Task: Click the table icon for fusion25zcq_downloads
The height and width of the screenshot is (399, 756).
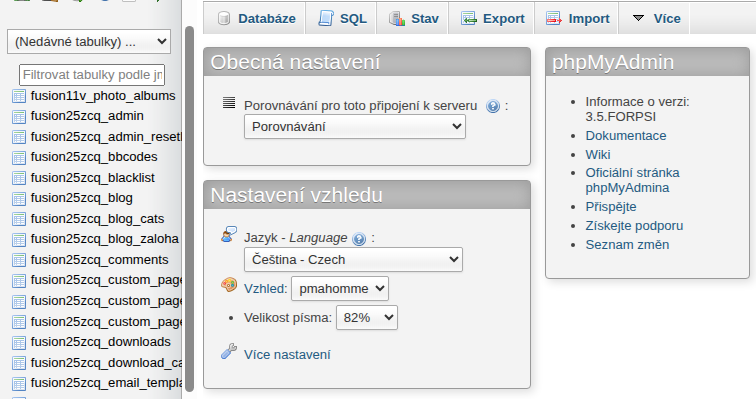Action: (19, 343)
